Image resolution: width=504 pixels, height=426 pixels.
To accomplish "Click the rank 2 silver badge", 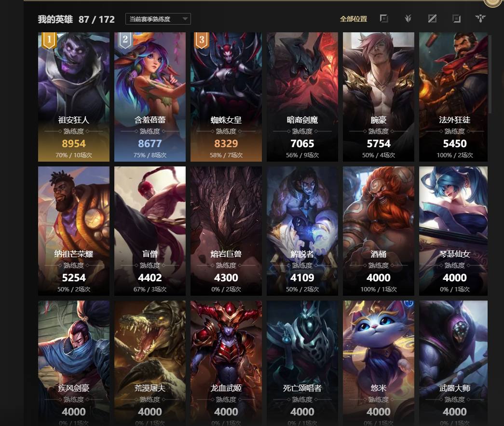I will pyautogui.click(x=125, y=41).
